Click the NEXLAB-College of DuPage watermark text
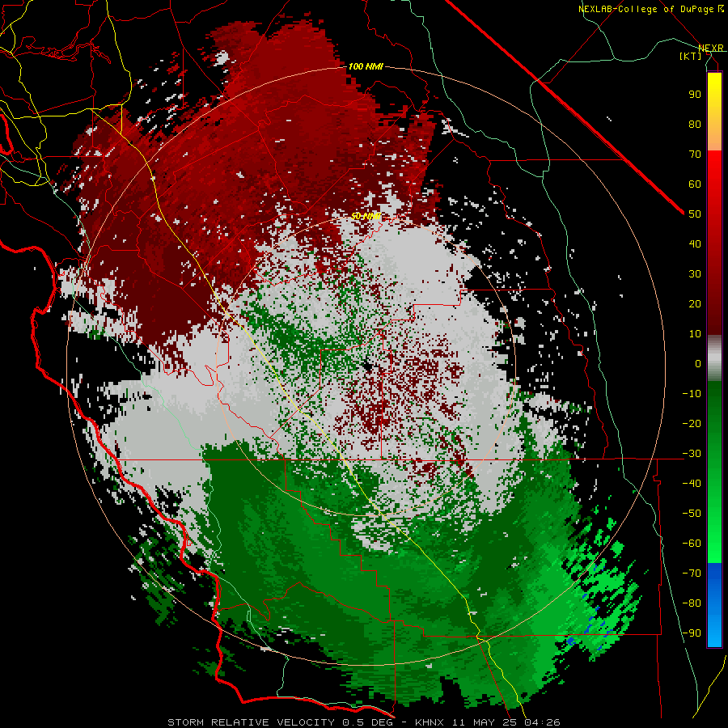 (650, 9)
